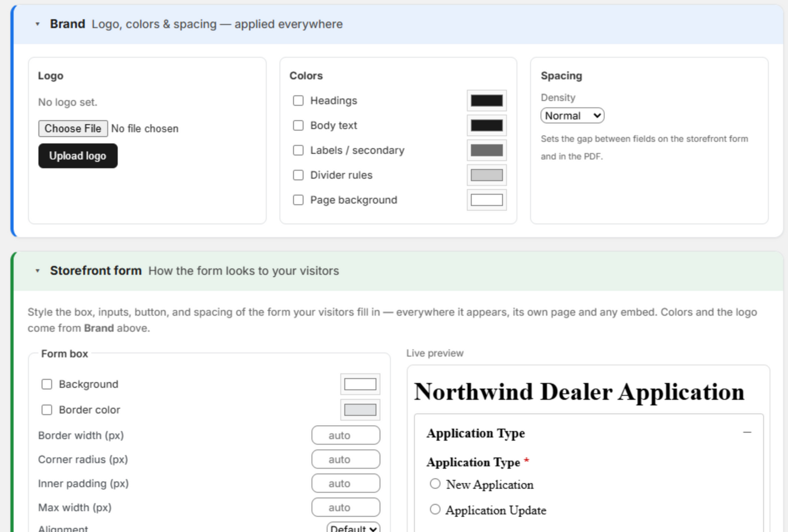Click the 'No file chosen' text
The height and width of the screenshot is (532, 788).
[x=145, y=129]
